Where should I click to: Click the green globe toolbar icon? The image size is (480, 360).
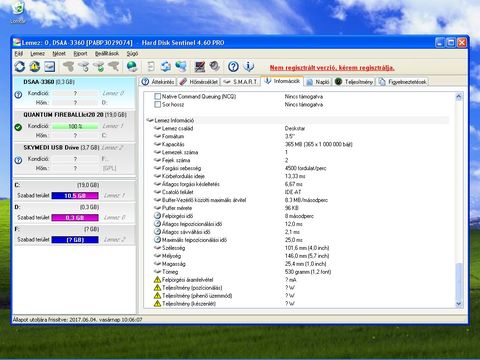pos(132,67)
